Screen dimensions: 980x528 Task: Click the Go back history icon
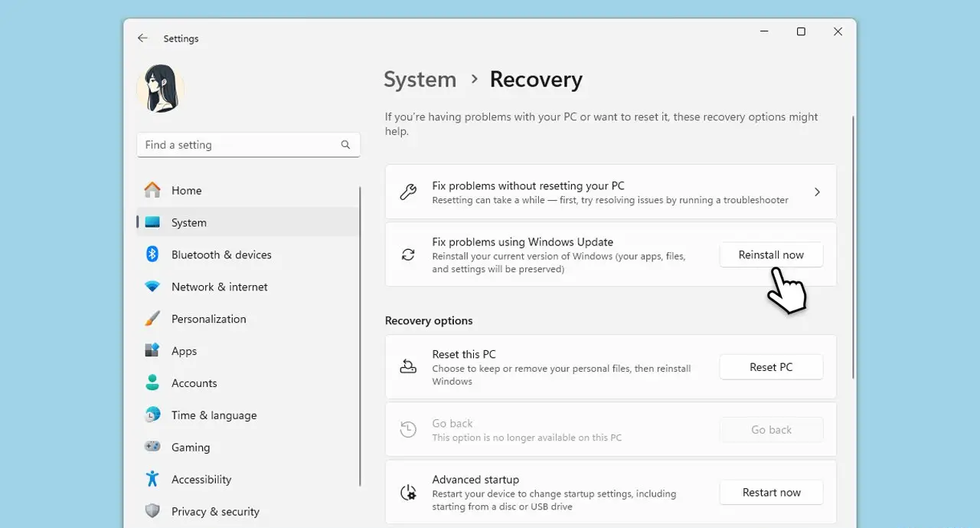[409, 430]
